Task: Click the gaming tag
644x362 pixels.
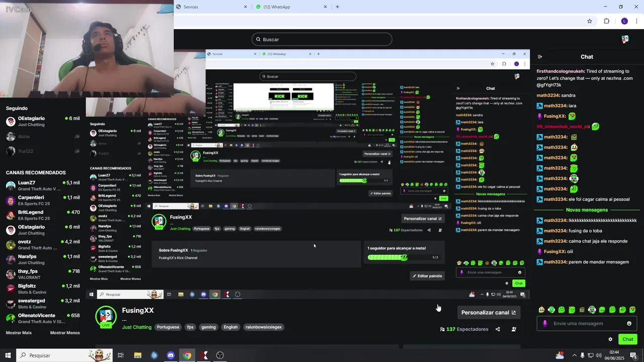Action: point(208,327)
